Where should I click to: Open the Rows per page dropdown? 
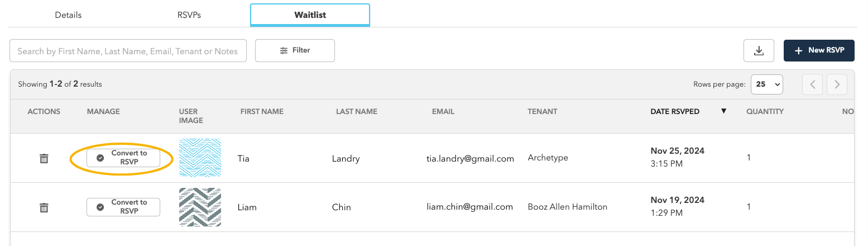pyautogui.click(x=767, y=84)
